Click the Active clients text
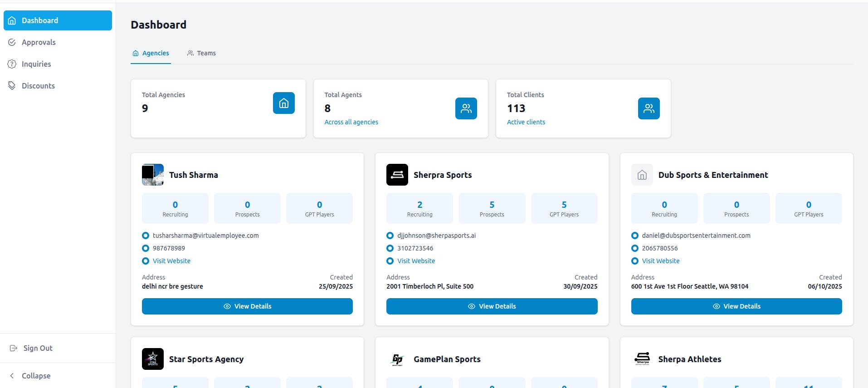 [526, 122]
